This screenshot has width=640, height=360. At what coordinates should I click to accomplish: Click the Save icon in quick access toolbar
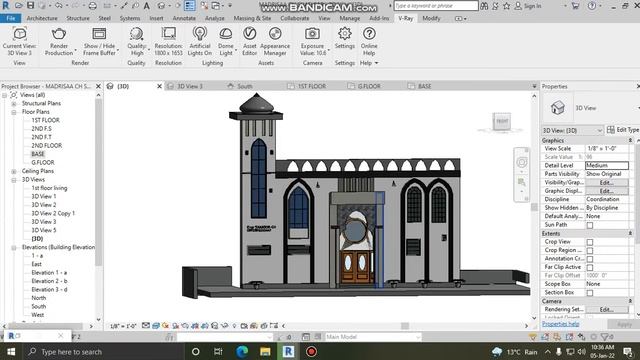pos(30,6)
